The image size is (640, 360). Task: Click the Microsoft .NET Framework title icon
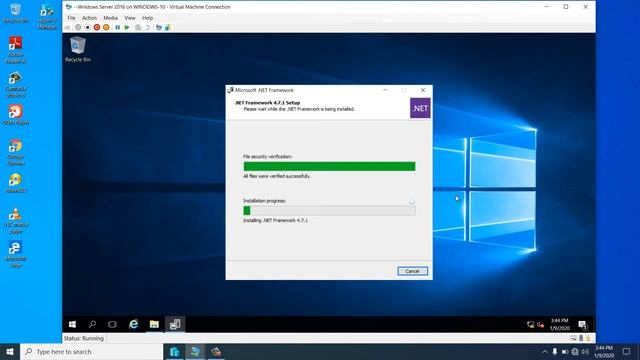(230, 90)
